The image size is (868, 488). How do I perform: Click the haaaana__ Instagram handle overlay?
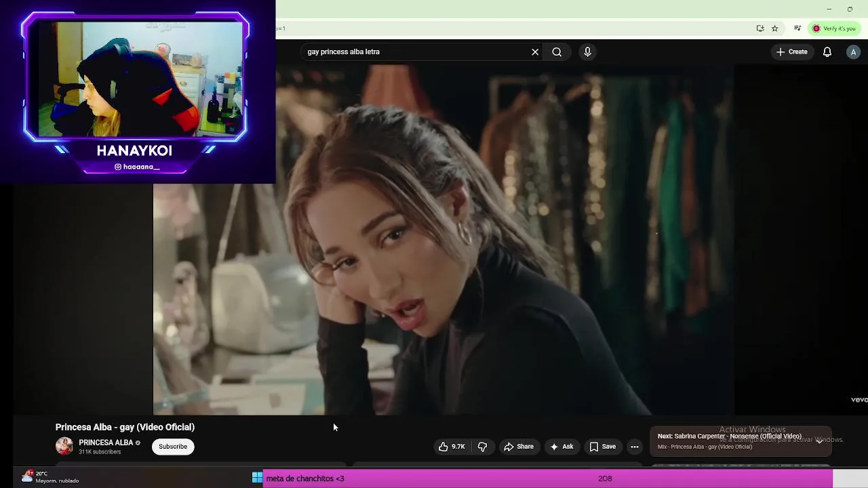click(137, 167)
